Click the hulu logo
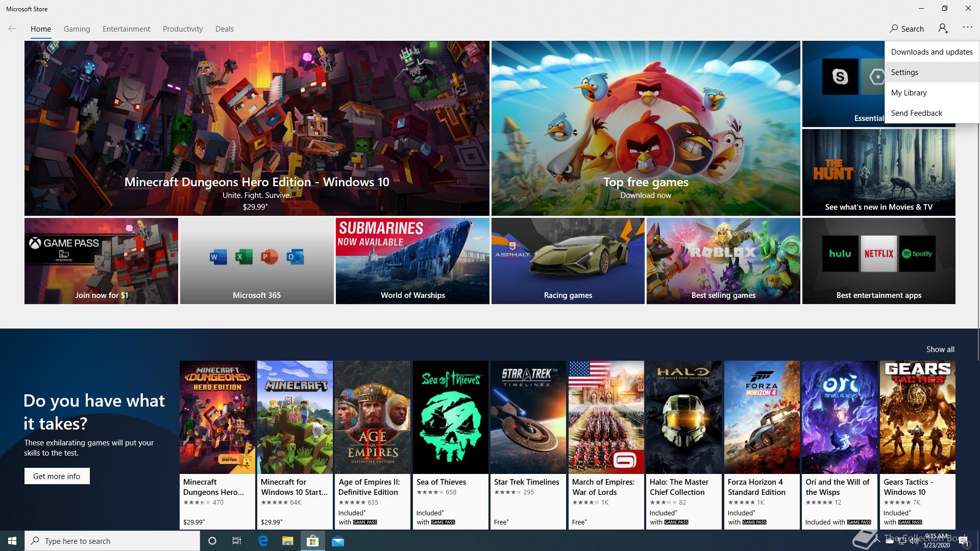This screenshot has height=551, width=980. click(x=840, y=254)
